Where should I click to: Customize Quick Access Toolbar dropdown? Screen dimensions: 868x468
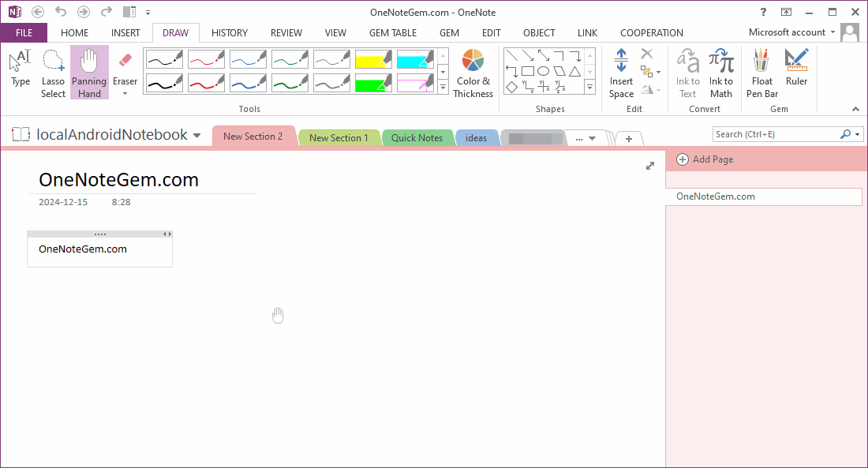click(148, 12)
